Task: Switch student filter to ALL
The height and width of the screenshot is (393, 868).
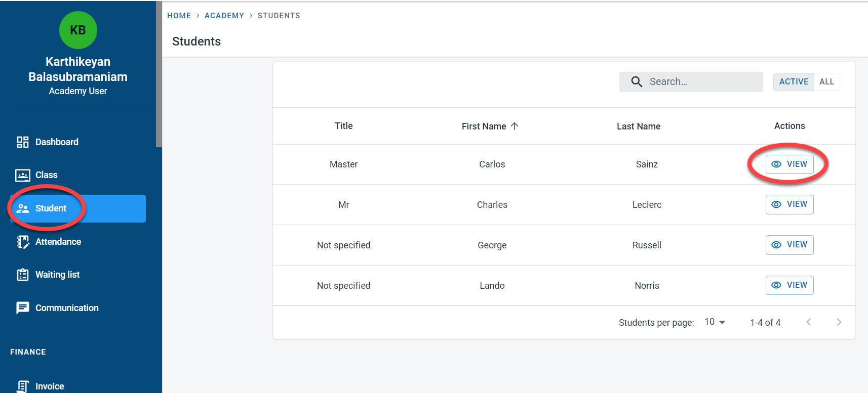Action: [x=826, y=82]
